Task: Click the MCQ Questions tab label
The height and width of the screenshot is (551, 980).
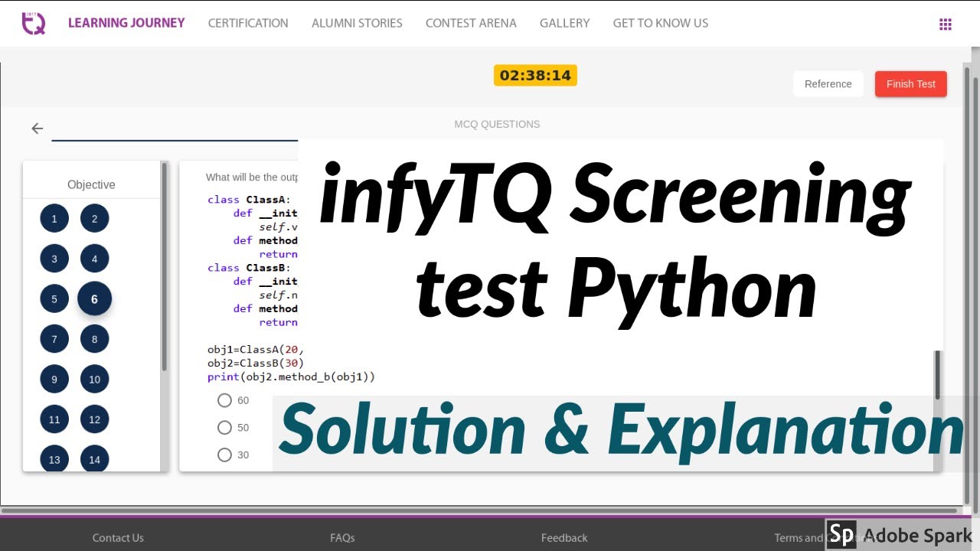Action: click(497, 124)
